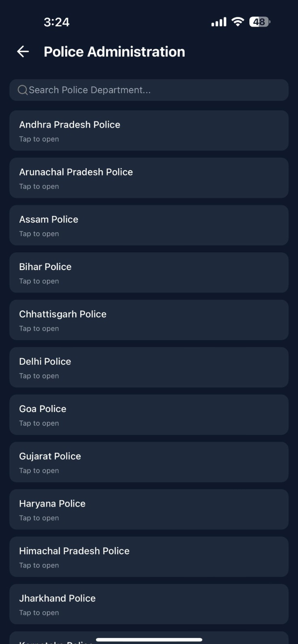Image resolution: width=298 pixels, height=644 pixels.
Task: Click the search magnifier icon
Action: tap(23, 90)
